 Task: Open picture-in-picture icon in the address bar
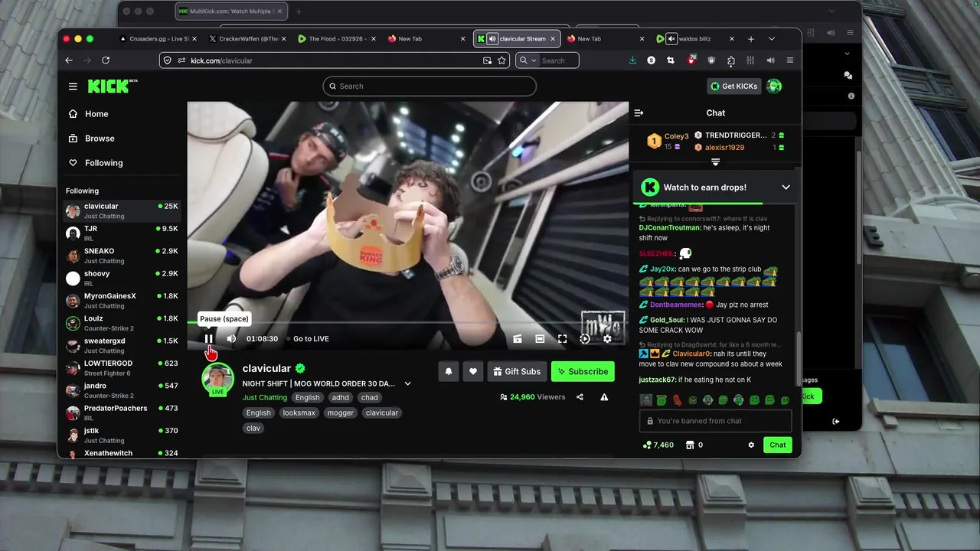pos(487,60)
